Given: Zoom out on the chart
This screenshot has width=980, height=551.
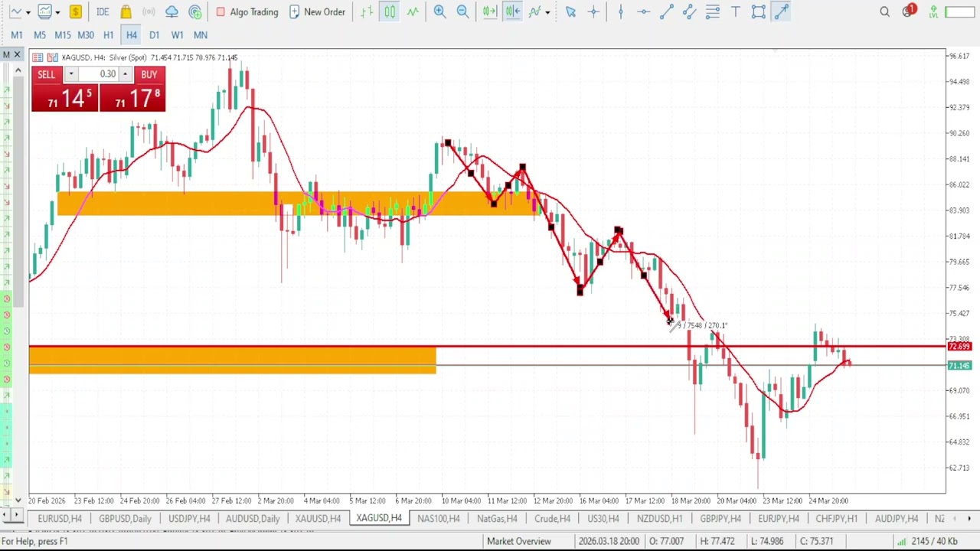Looking at the screenshot, I should click(462, 11).
